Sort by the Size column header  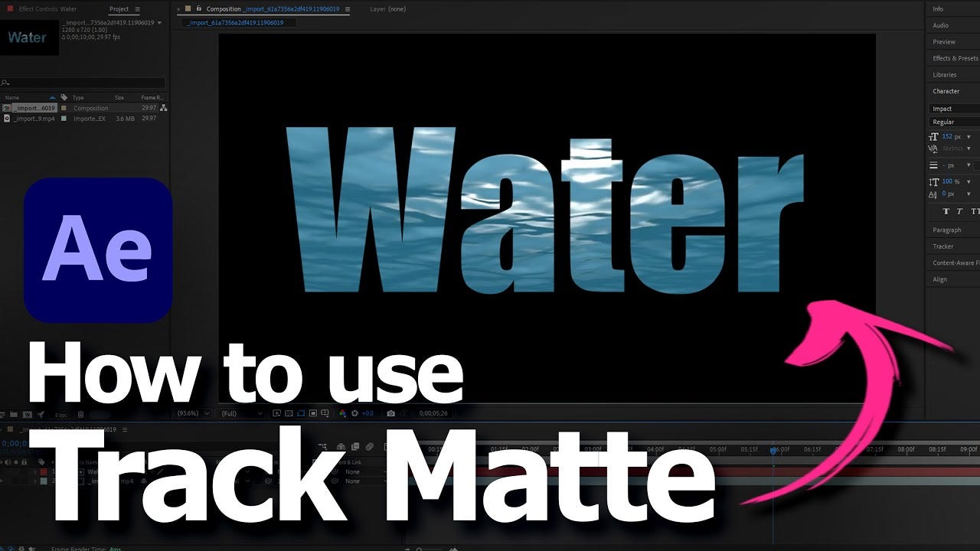tap(119, 97)
